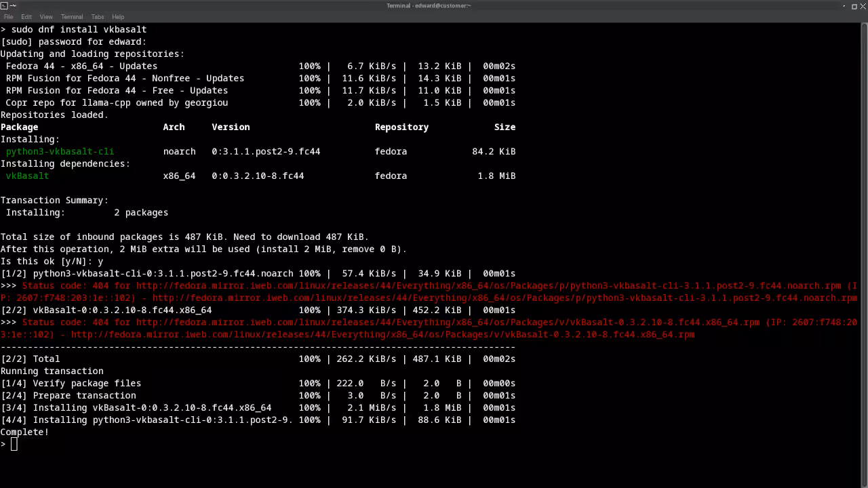Click the 'x86_64' arch value for vkBasalt
This screenshot has width=868, height=488.
[179, 176]
